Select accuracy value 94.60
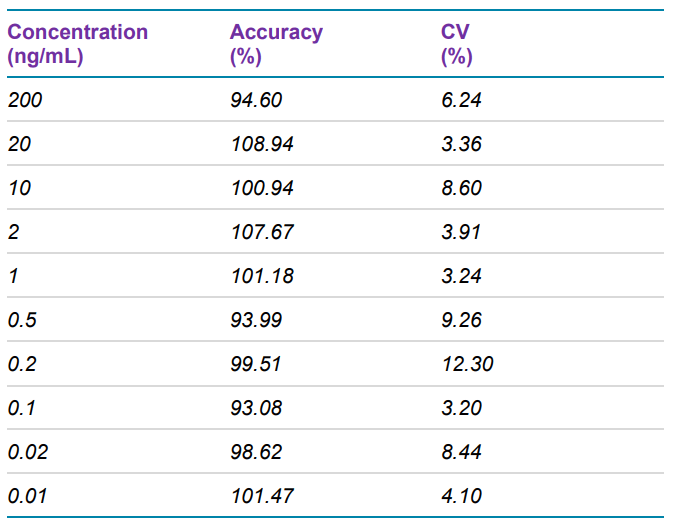 click(x=256, y=100)
